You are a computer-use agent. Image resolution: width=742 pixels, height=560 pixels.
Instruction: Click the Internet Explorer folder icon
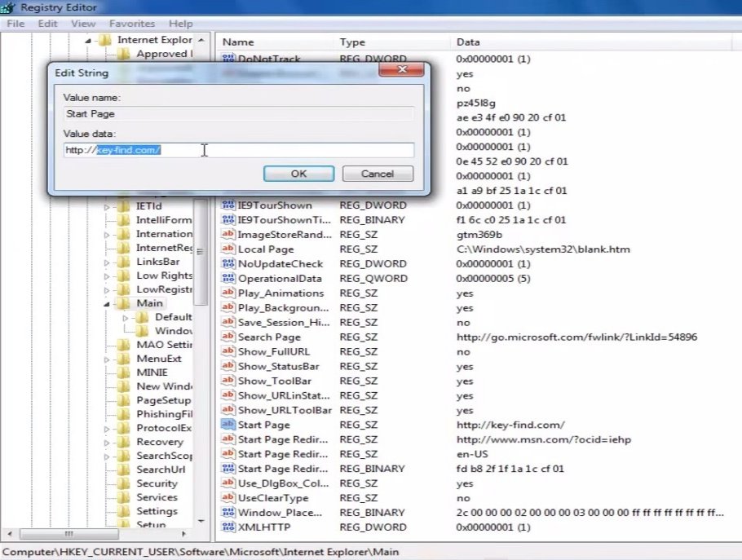click(104, 40)
